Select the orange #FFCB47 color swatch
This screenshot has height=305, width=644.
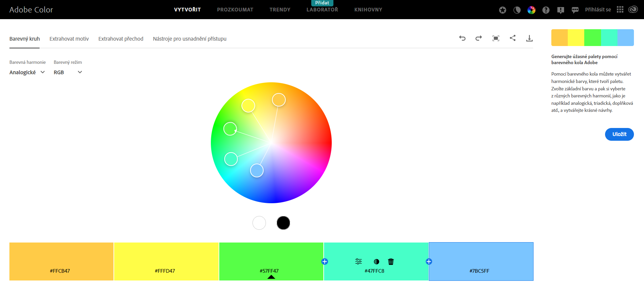pos(61,259)
